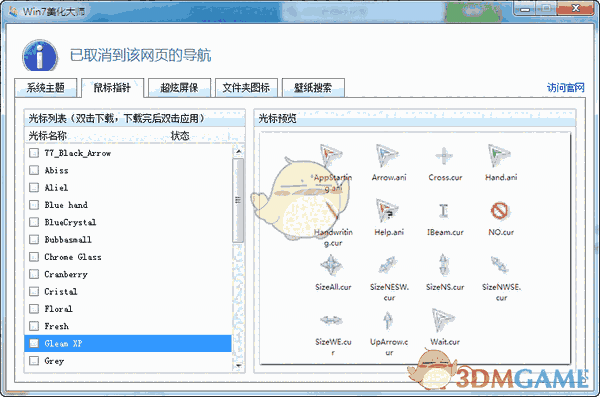Tick the Cristal checkbox
The height and width of the screenshot is (397, 600).
tap(34, 291)
